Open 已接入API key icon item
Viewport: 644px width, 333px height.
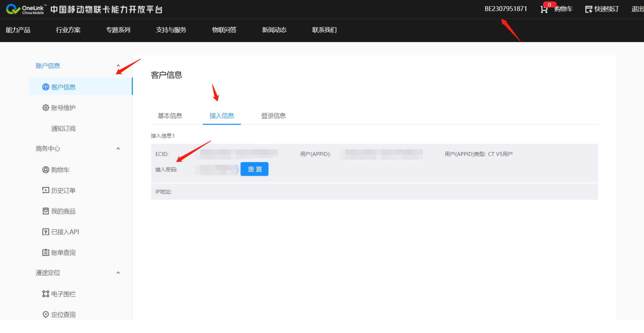(46, 232)
